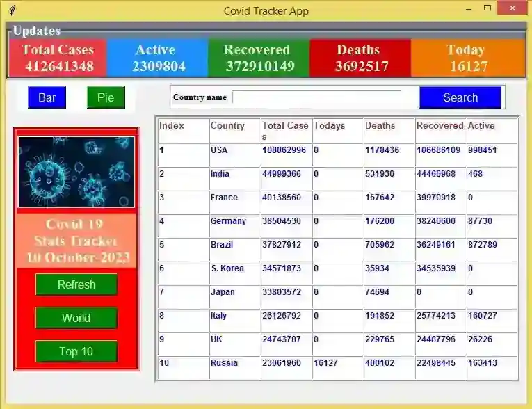This screenshot has width=532, height=409.
Task: Maximize the Covid Tracker App window
Action: click(487, 8)
